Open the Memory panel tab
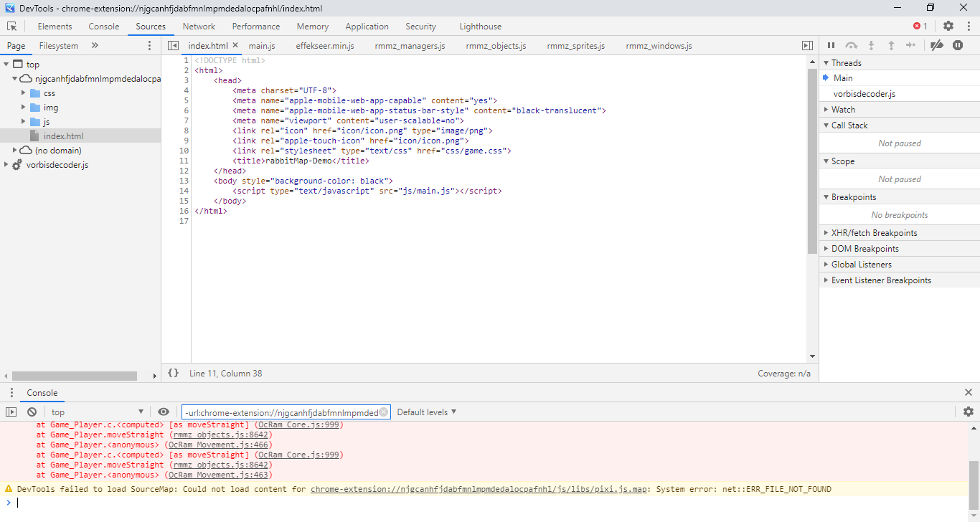Viewport: 980px width, 522px height. pyautogui.click(x=313, y=27)
